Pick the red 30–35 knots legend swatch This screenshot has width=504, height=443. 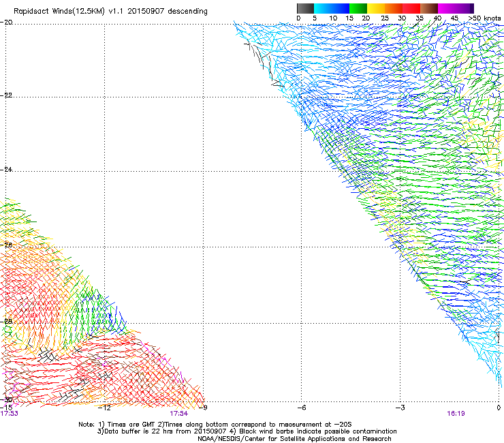(411, 8)
